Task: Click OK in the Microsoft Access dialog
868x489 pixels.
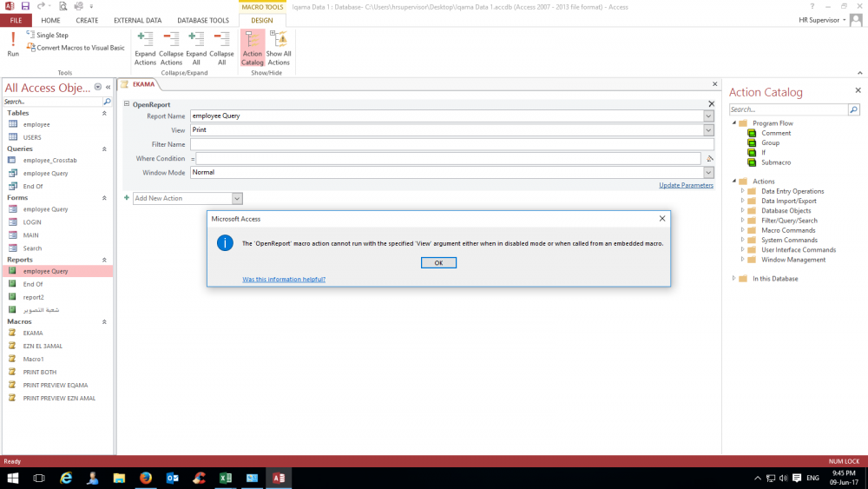Action: point(438,262)
